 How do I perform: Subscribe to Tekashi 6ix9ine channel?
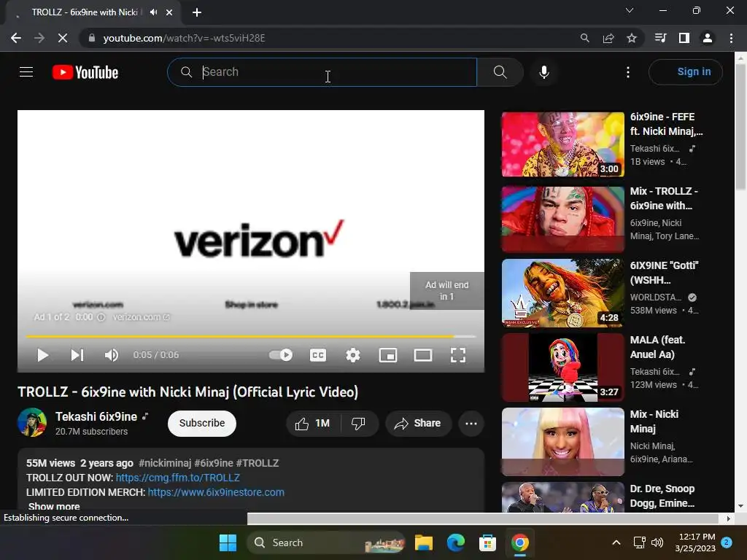[x=202, y=424]
